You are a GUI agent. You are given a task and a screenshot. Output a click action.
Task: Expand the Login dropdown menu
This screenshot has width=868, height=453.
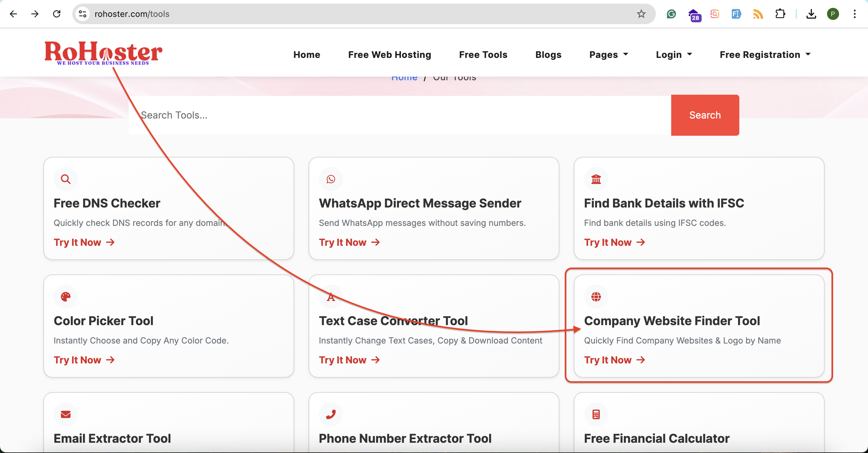(x=674, y=55)
